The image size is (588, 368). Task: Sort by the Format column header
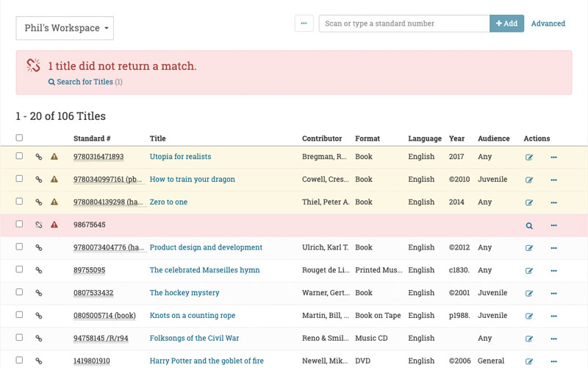tap(367, 138)
